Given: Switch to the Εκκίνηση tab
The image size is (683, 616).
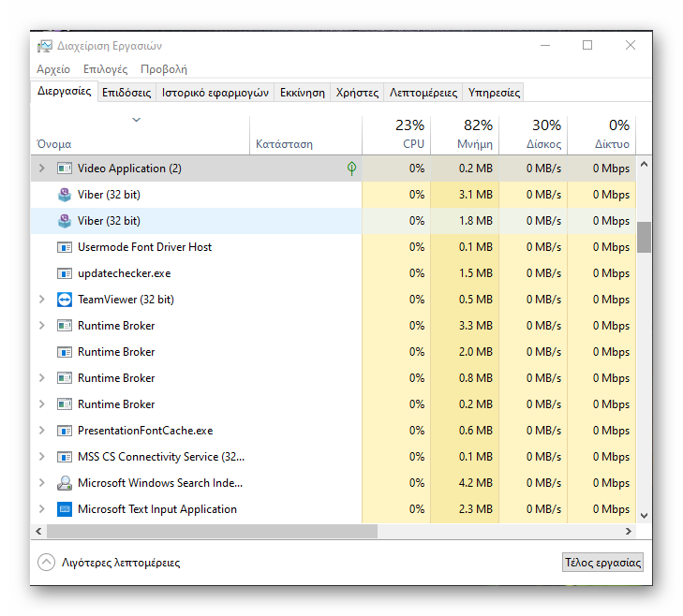Looking at the screenshot, I should [303, 93].
